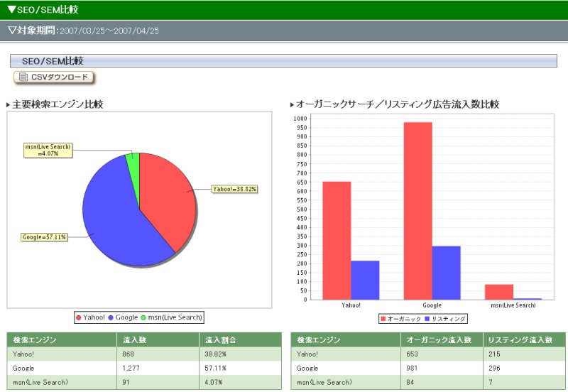Click the Google organic red bar
Viewport: 568px width, 392px height.
coord(418,211)
